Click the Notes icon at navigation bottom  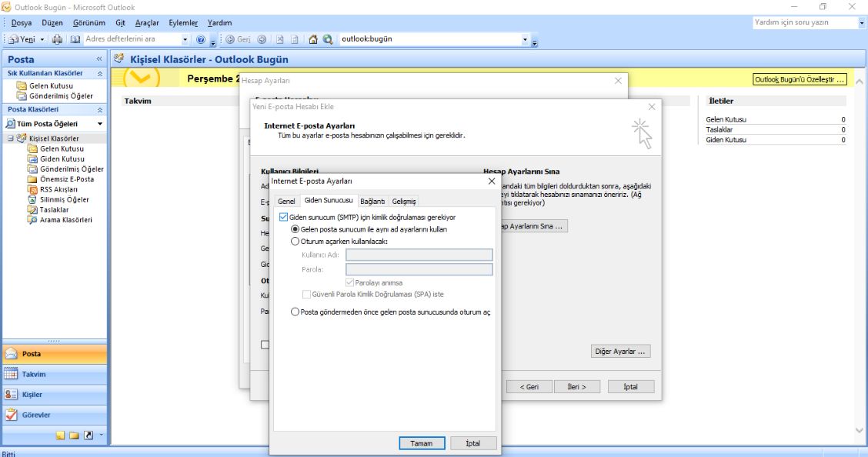(61, 435)
